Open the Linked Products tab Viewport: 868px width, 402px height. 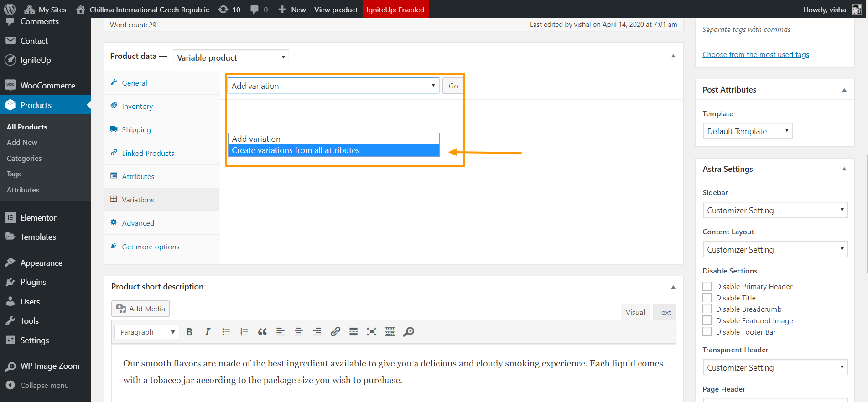[162, 153]
